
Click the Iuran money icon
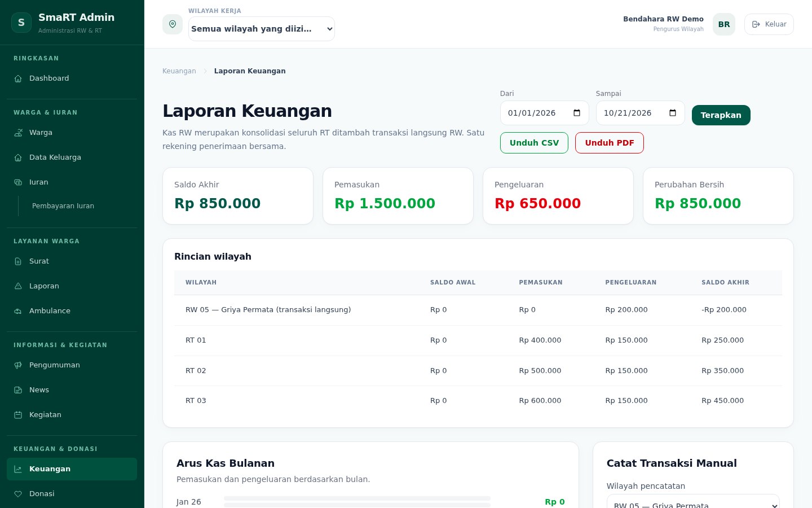(x=18, y=182)
